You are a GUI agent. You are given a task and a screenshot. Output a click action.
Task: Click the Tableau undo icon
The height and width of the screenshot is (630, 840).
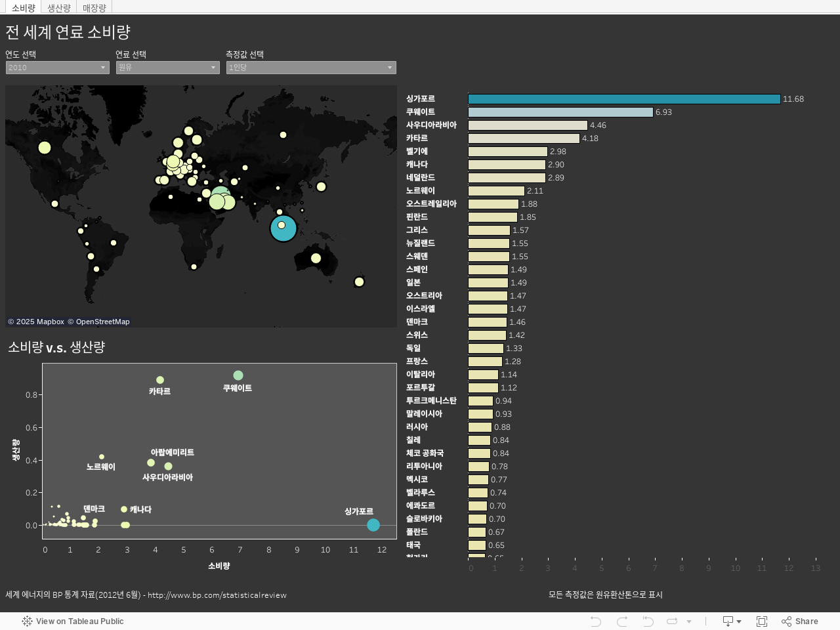596,621
